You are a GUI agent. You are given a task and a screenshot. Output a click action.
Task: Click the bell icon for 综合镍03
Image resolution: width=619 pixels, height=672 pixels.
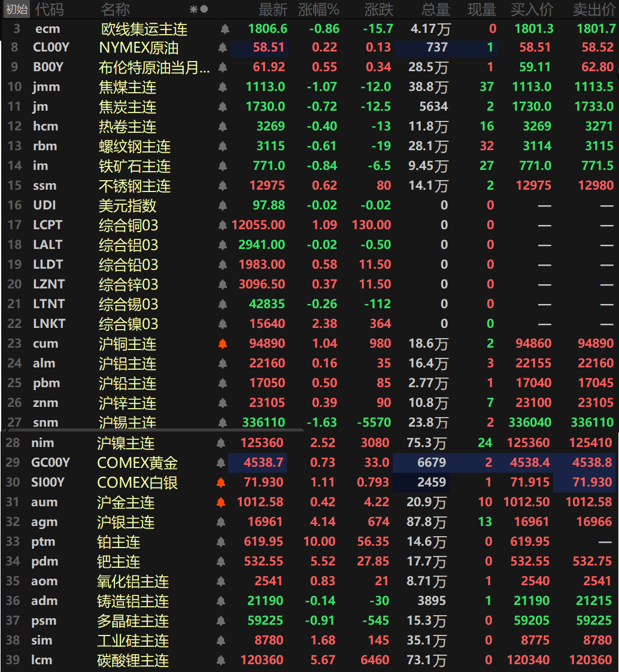223,324
